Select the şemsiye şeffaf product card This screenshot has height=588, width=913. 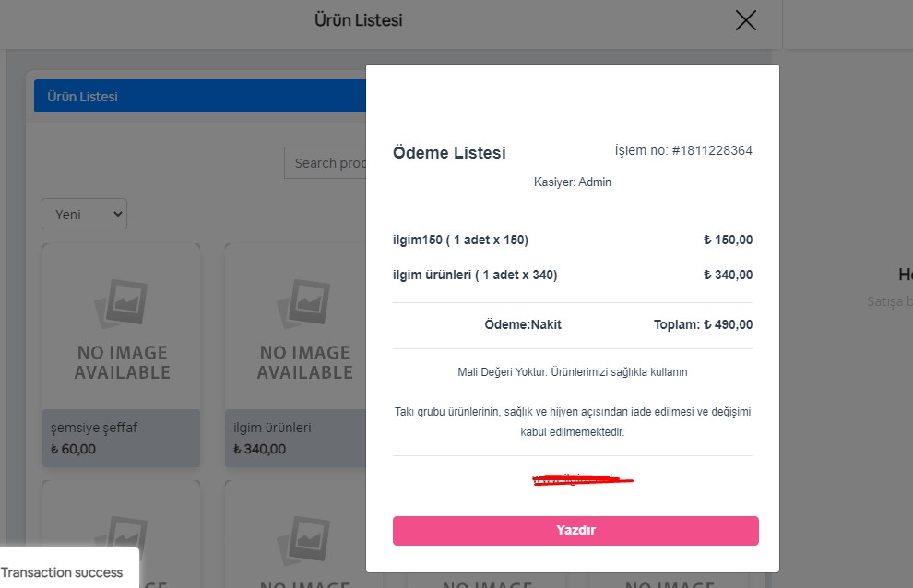point(121,355)
